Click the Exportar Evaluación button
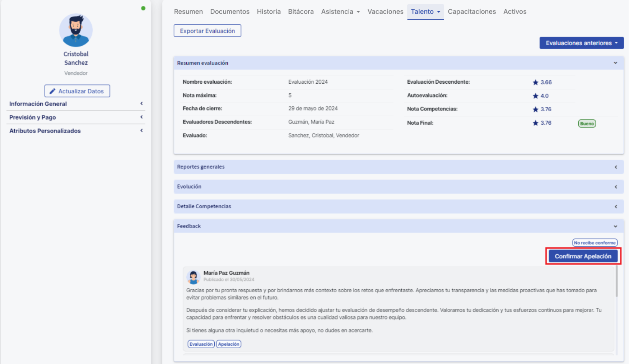 point(207,31)
